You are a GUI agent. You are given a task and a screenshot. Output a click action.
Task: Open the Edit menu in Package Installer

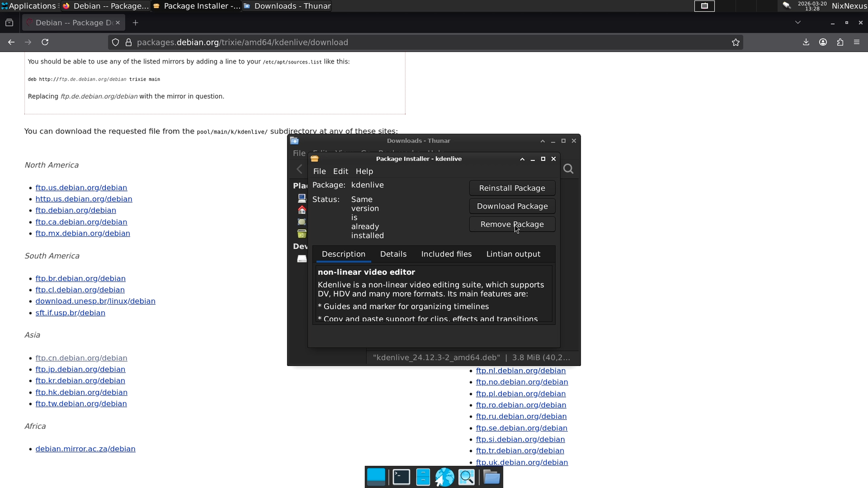click(341, 171)
